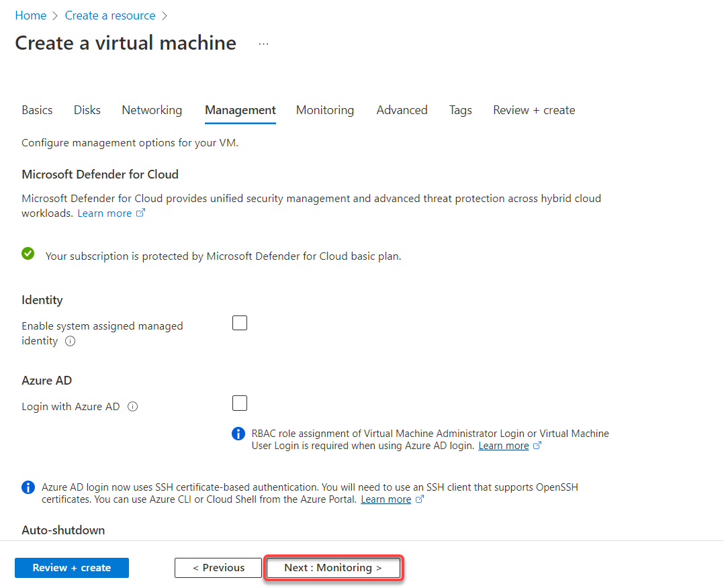Go back with the Previous button

[218, 568]
